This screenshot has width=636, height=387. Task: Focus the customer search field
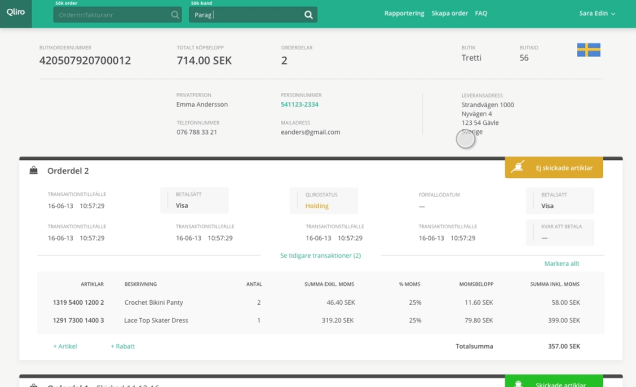253,15
